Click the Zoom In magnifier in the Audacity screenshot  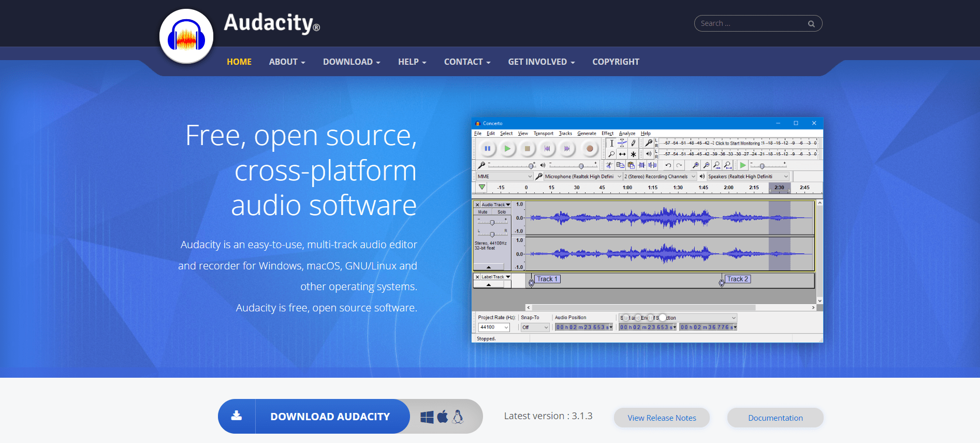point(695,165)
